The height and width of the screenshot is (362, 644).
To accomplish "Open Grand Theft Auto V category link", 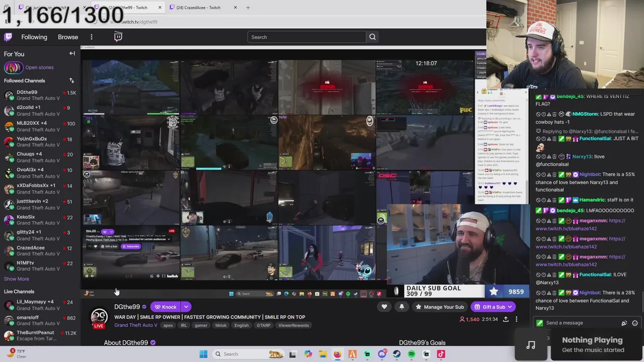I will coord(136,325).
